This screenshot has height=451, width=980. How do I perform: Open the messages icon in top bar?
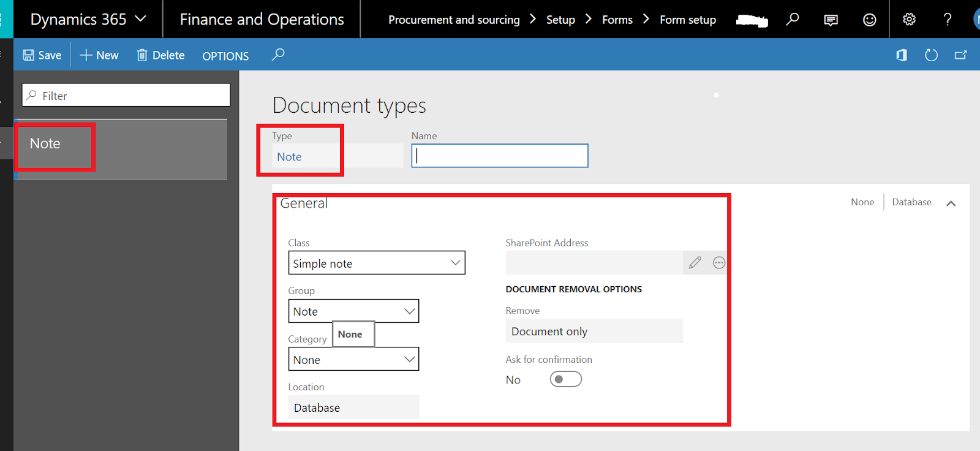(831, 20)
